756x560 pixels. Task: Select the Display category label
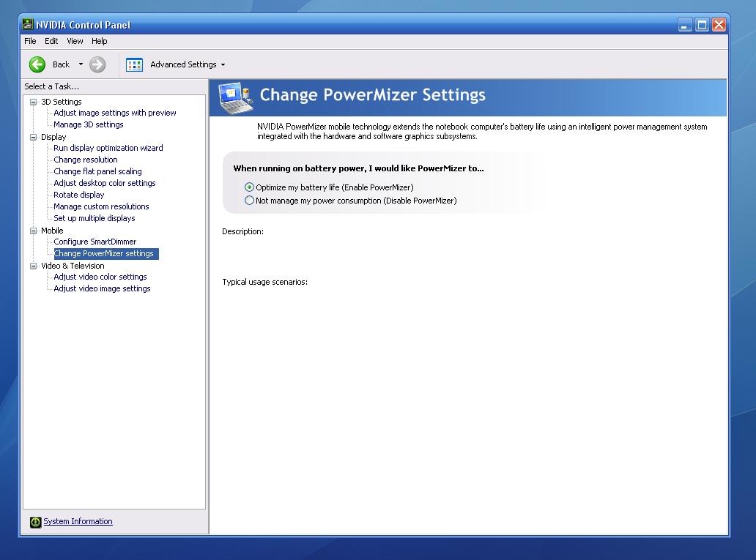click(53, 137)
